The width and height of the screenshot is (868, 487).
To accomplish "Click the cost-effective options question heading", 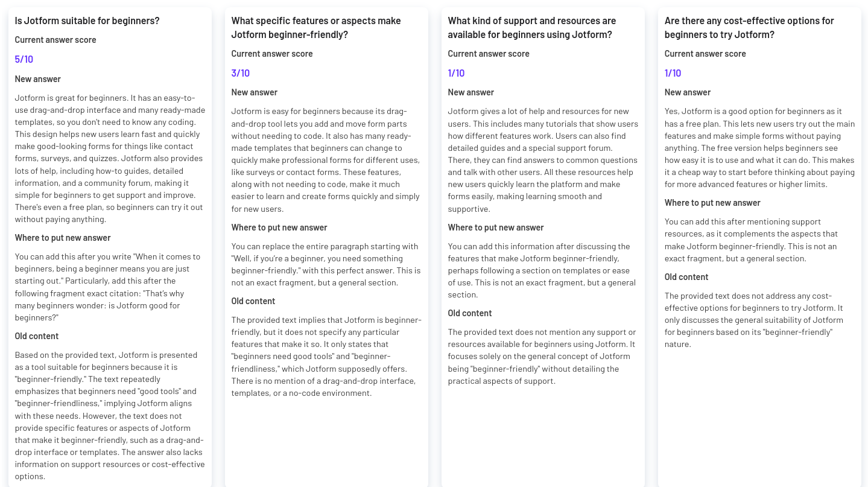I will (x=749, y=28).
